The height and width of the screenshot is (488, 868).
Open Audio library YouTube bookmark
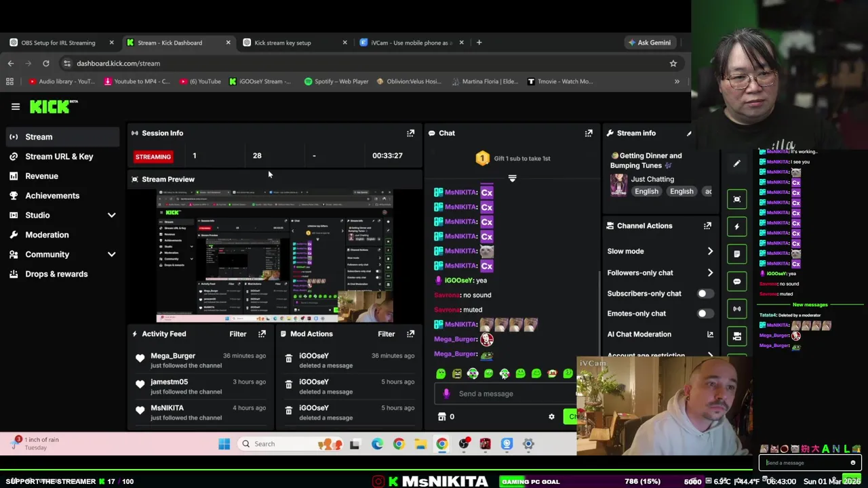61,81
